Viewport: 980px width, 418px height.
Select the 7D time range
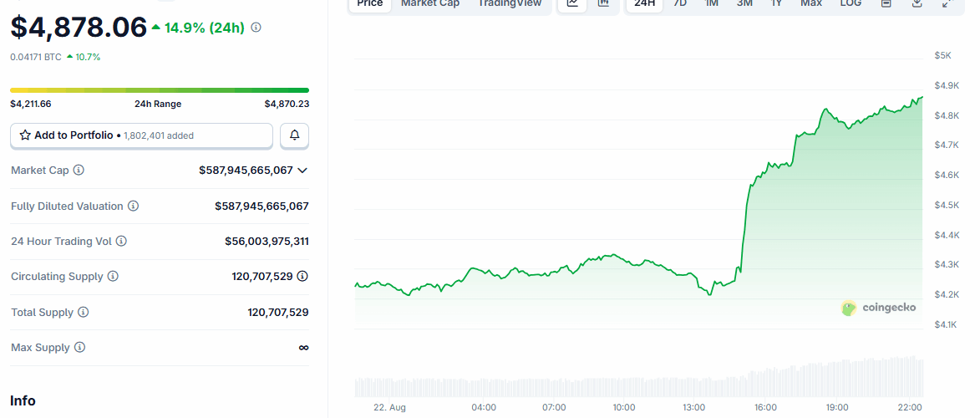click(x=680, y=3)
